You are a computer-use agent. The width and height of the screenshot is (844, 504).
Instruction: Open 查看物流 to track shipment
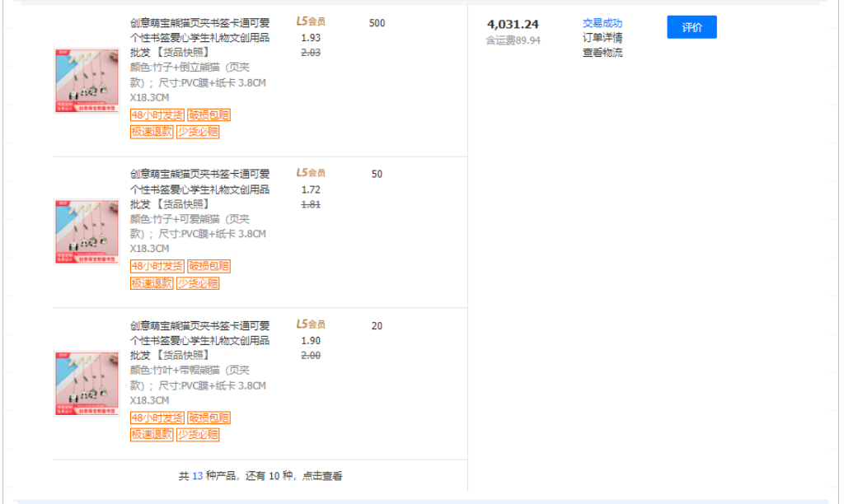(603, 53)
